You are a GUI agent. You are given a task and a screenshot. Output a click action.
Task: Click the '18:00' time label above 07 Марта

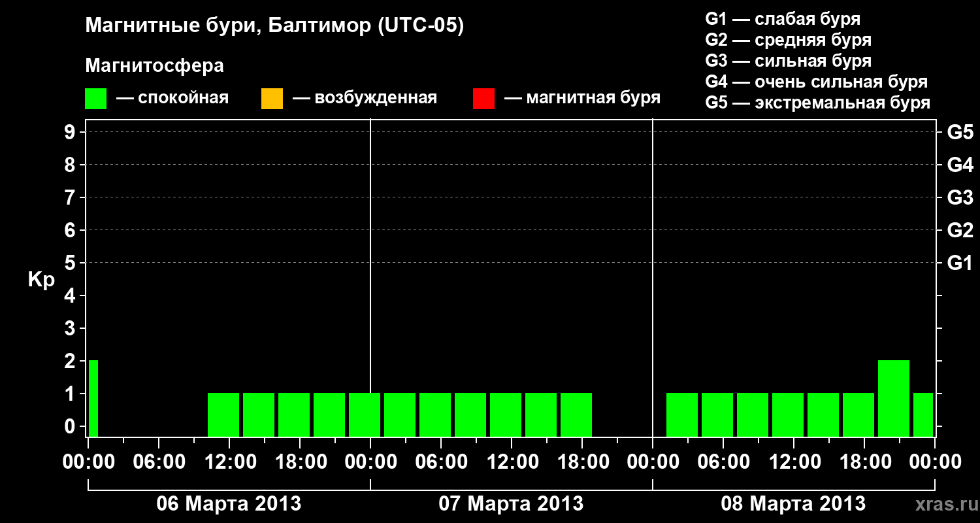(x=582, y=462)
